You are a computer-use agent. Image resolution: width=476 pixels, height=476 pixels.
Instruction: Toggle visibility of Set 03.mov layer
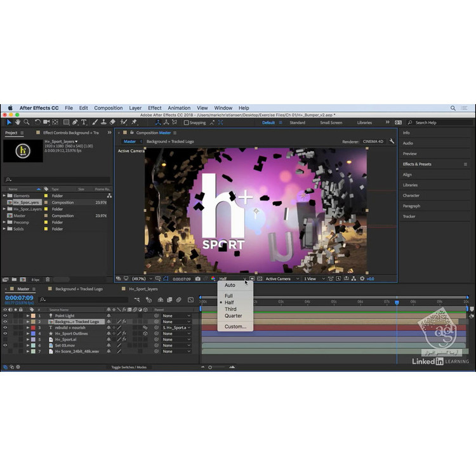[x=5, y=345]
